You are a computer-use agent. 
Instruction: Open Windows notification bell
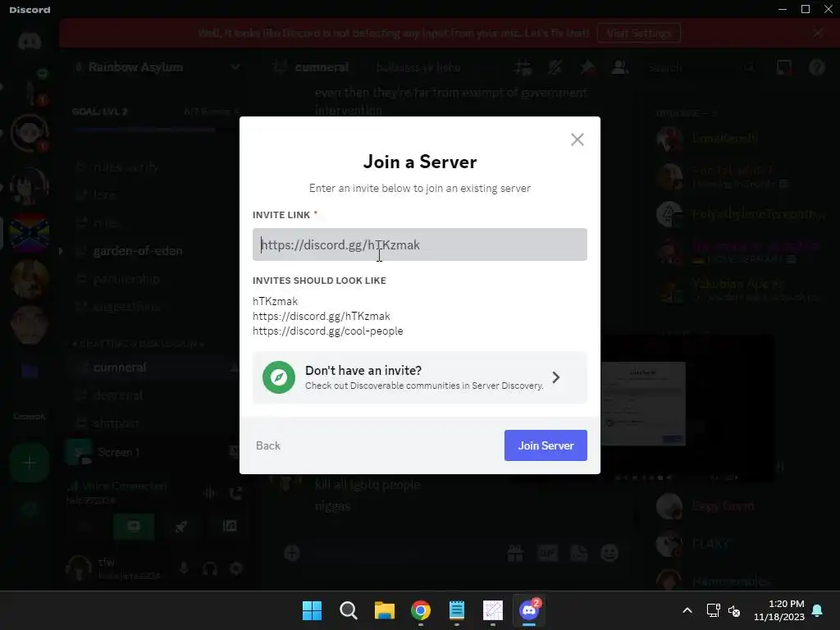[x=818, y=610]
